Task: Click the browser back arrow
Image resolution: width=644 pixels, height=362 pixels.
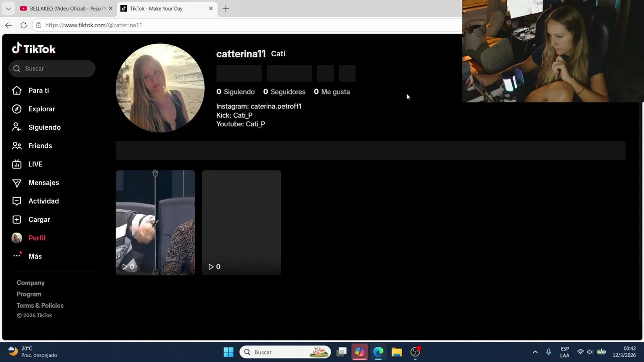Action: (9, 25)
